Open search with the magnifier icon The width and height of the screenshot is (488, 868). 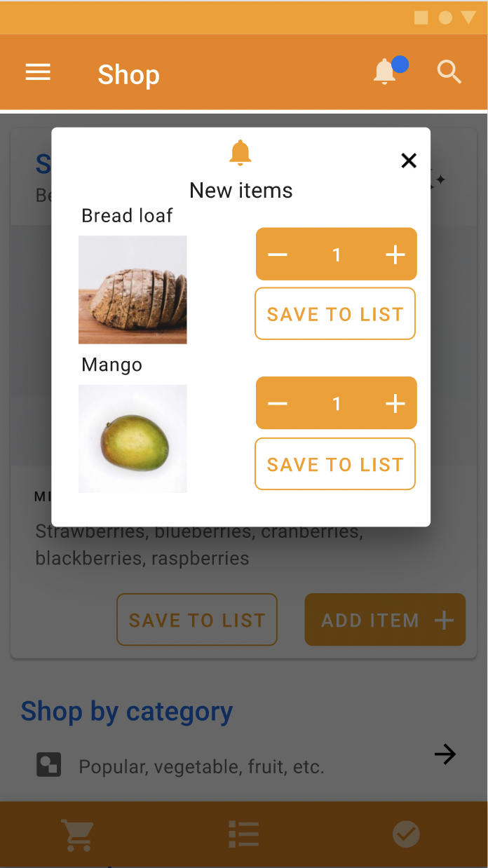point(449,72)
